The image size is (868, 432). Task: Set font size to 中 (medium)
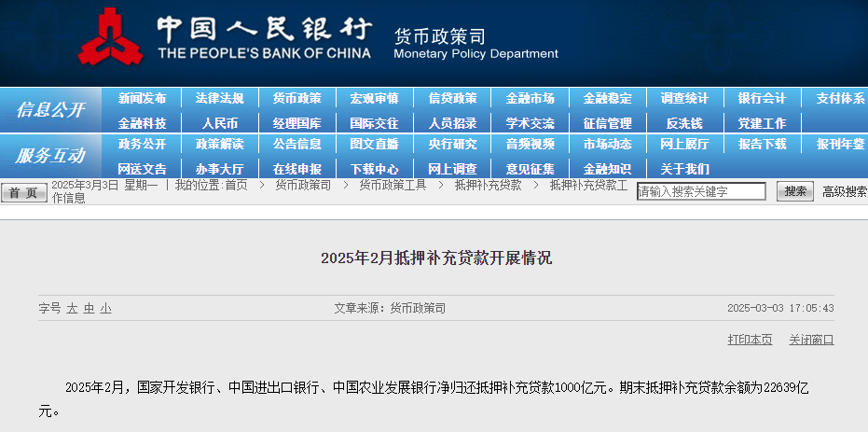pos(89,308)
